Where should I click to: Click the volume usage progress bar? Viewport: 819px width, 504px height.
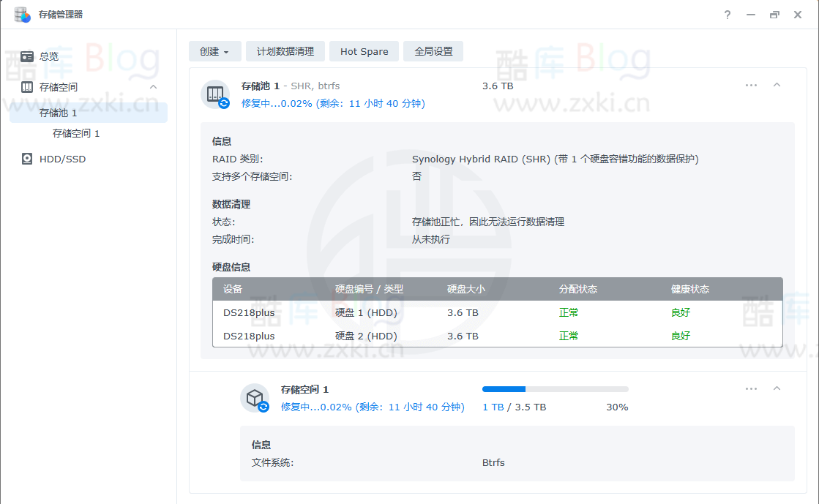point(555,388)
